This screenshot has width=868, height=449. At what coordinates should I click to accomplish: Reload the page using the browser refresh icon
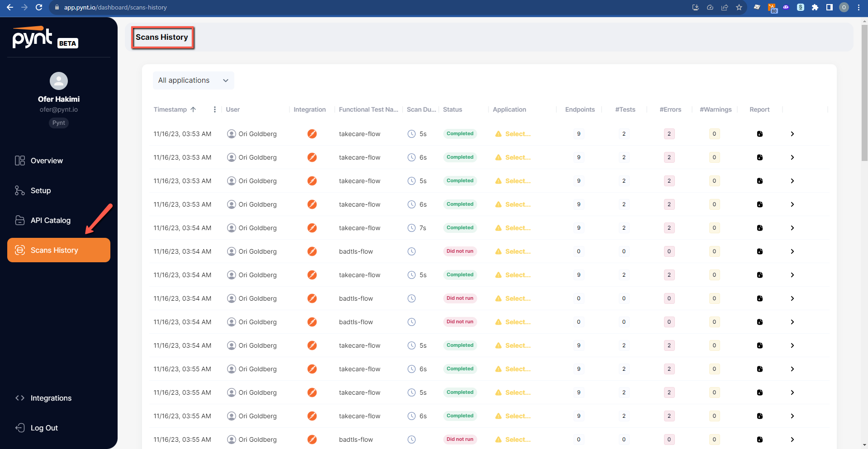coord(39,7)
